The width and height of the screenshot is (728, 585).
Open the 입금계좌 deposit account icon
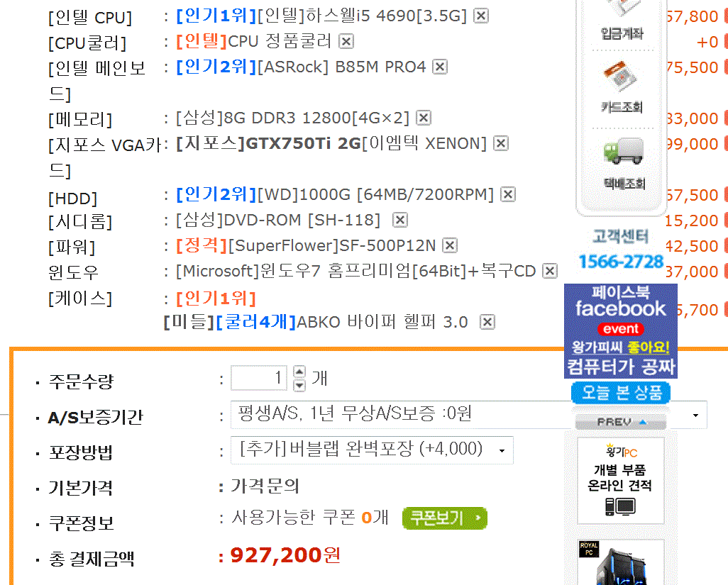(x=622, y=21)
